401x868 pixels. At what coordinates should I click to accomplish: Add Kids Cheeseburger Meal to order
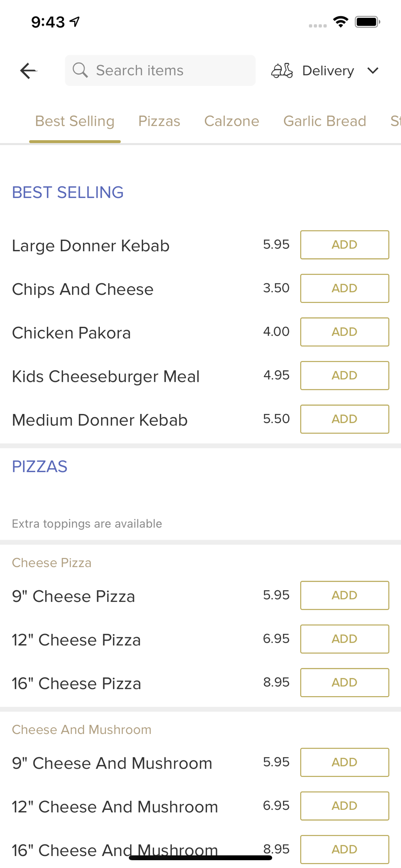coord(345,375)
